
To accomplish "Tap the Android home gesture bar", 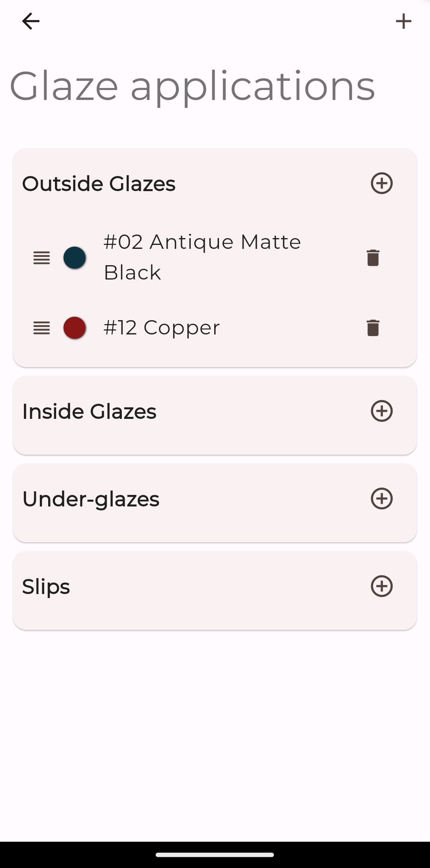I will point(215,854).
